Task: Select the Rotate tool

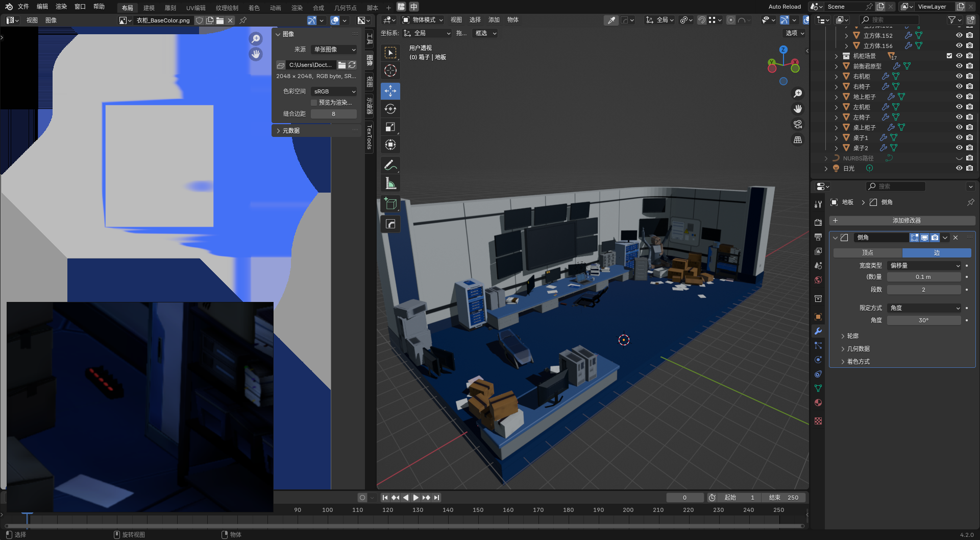Action: pos(390,109)
